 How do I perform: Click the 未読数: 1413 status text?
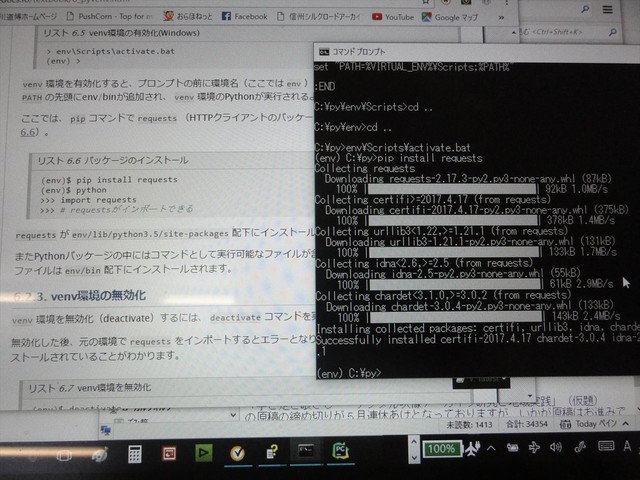(x=469, y=425)
